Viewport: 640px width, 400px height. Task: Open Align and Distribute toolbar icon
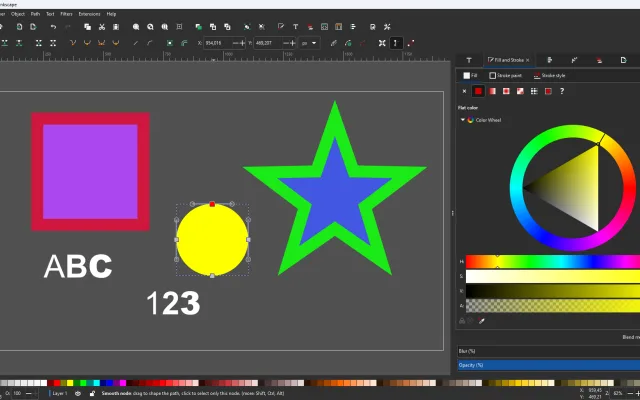coord(353,27)
